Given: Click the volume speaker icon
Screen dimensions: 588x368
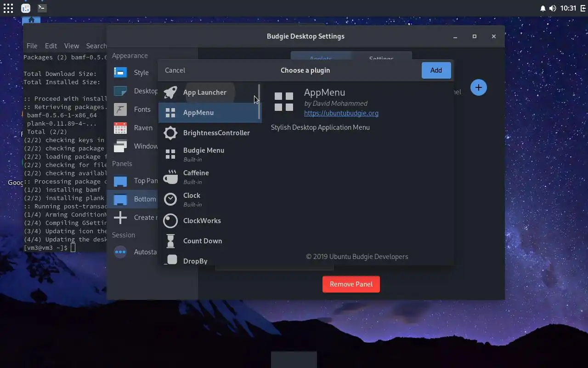Looking at the screenshot, I should click(x=553, y=8).
